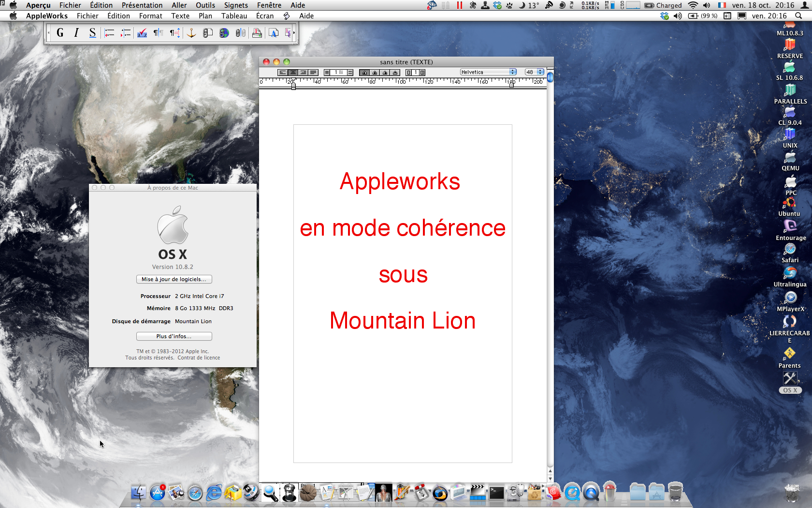Apply underline (S) formatting

coord(92,33)
